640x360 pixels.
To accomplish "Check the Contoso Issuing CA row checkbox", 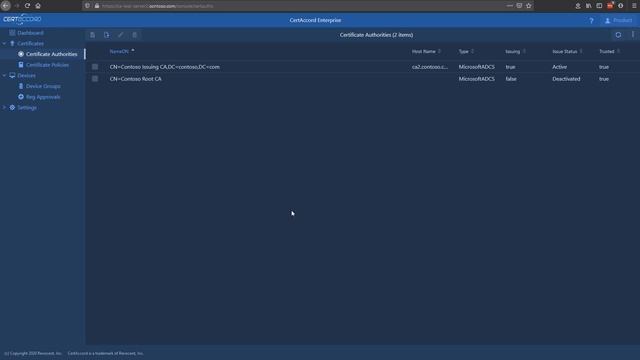I will pos(95,67).
